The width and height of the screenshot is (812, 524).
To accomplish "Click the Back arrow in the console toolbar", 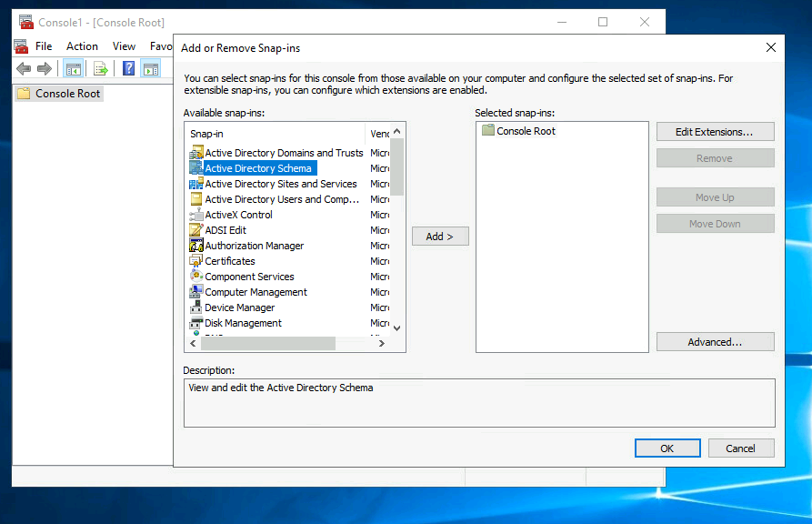I will [x=24, y=68].
